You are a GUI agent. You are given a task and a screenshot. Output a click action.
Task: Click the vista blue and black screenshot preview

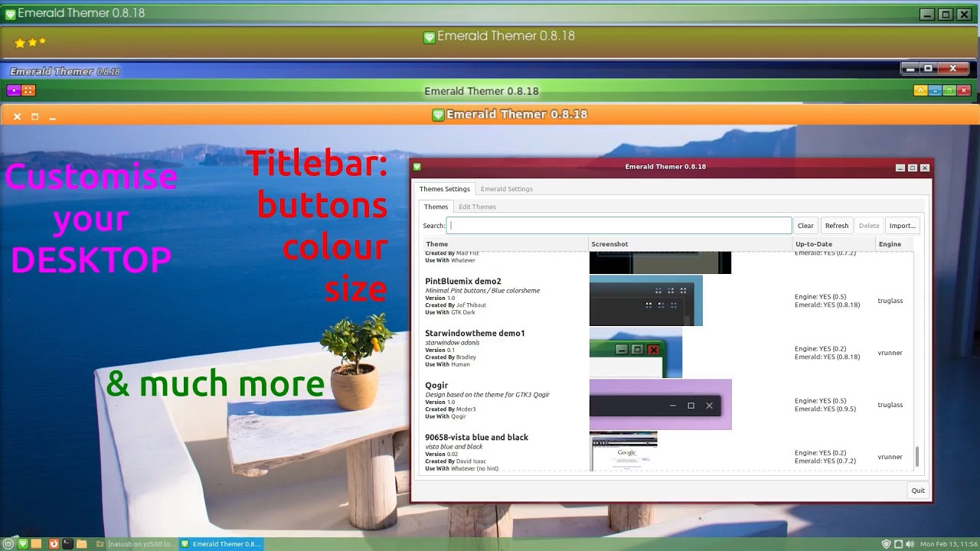(x=623, y=452)
